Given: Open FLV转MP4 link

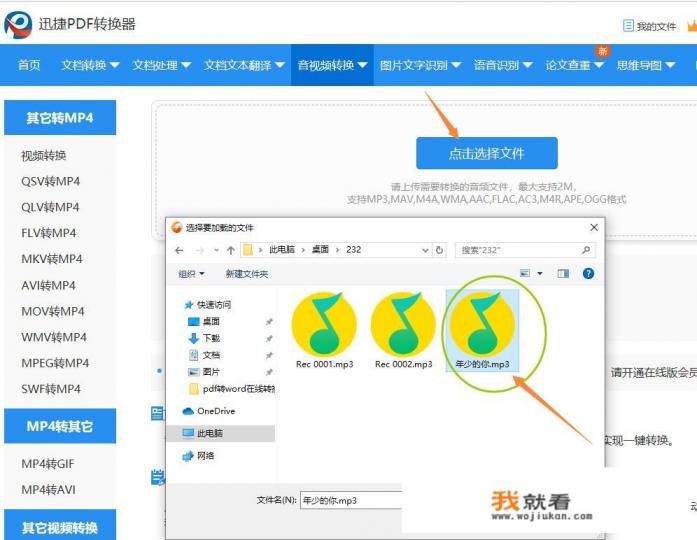Looking at the screenshot, I should (x=48, y=233).
